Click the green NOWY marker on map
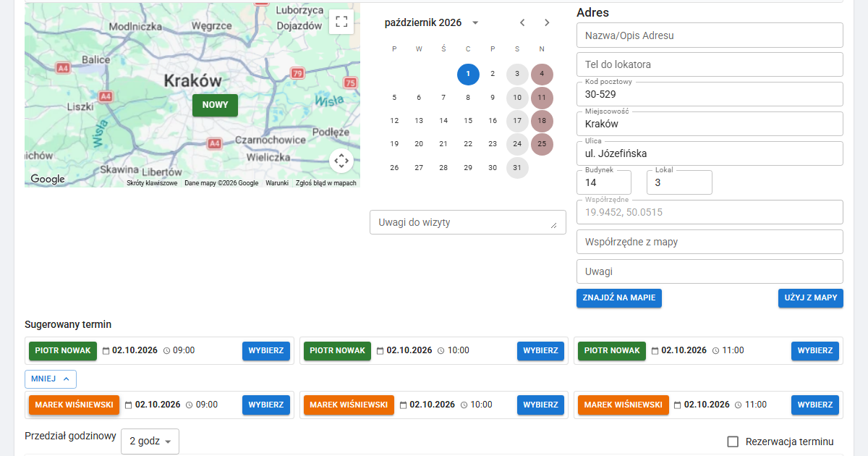The height and width of the screenshot is (456, 868). click(x=215, y=105)
